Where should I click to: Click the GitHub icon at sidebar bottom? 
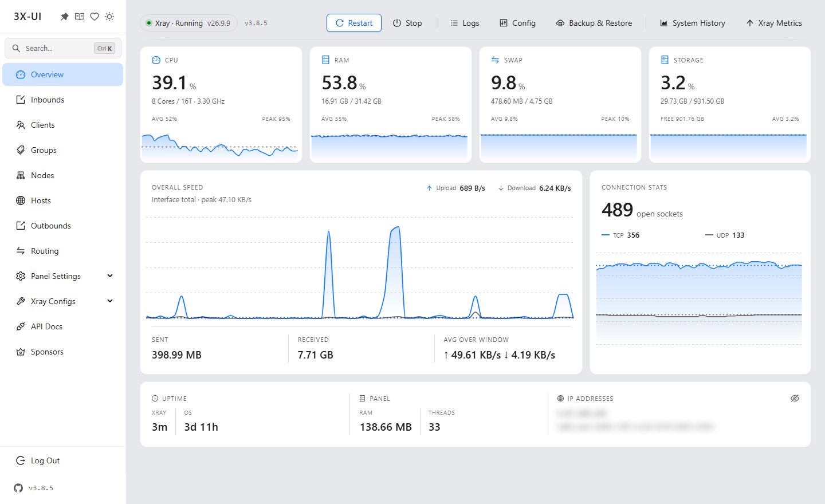pyautogui.click(x=18, y=488)
